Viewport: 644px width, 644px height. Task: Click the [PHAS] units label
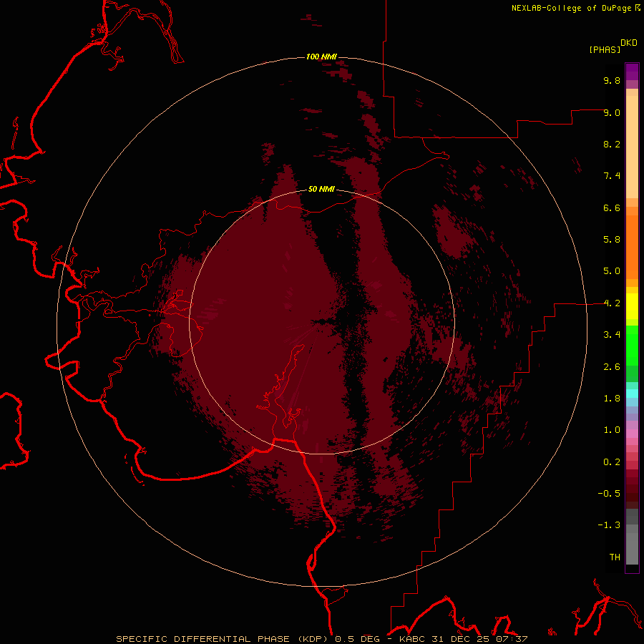pyautogui.click(x=605, y=49)
